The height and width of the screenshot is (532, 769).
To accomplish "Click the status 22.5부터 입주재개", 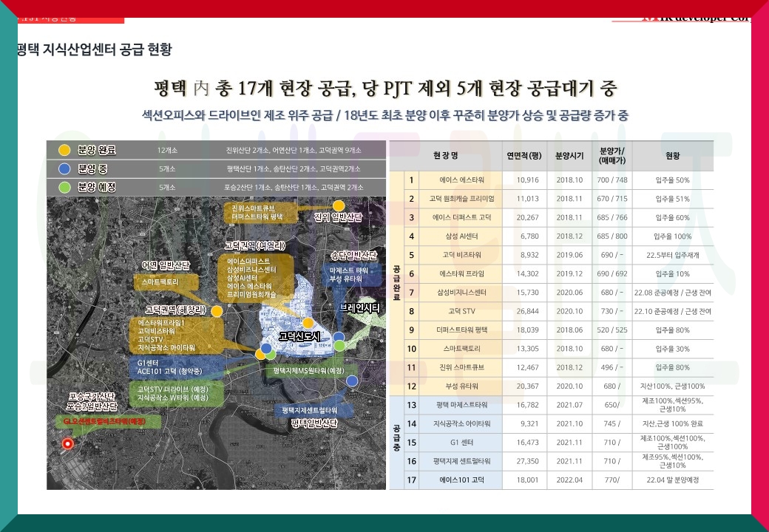I will [672, 255].
